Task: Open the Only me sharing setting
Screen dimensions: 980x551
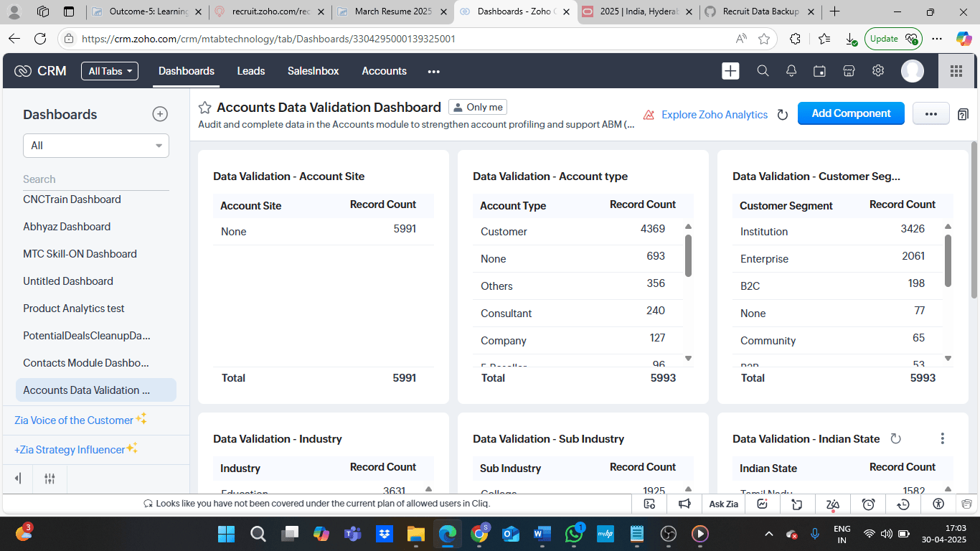Action: (478, 107)
